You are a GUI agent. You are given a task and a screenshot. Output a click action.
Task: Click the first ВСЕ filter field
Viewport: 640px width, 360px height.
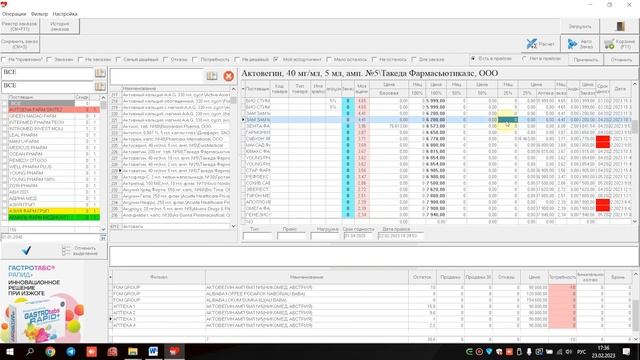tap(47, 73)
